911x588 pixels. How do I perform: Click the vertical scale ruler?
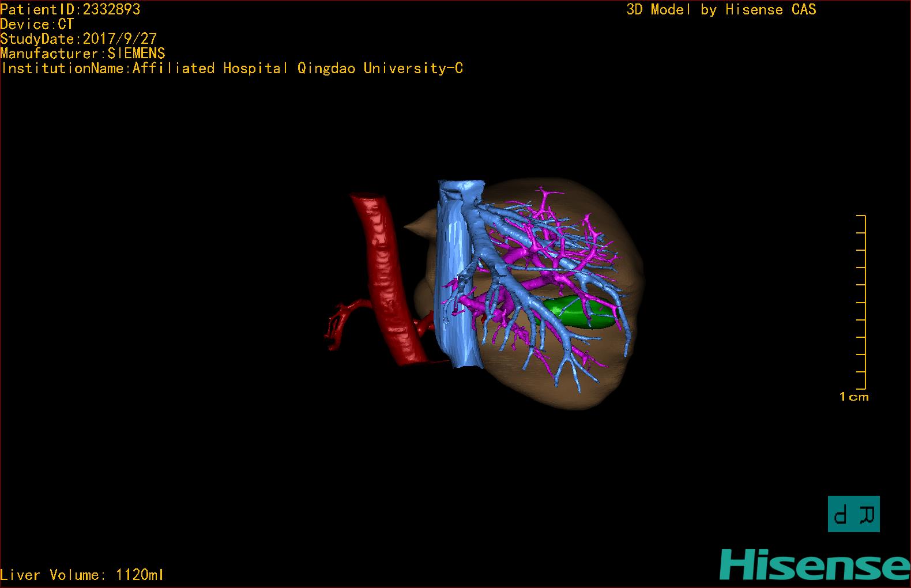[861, 302]
